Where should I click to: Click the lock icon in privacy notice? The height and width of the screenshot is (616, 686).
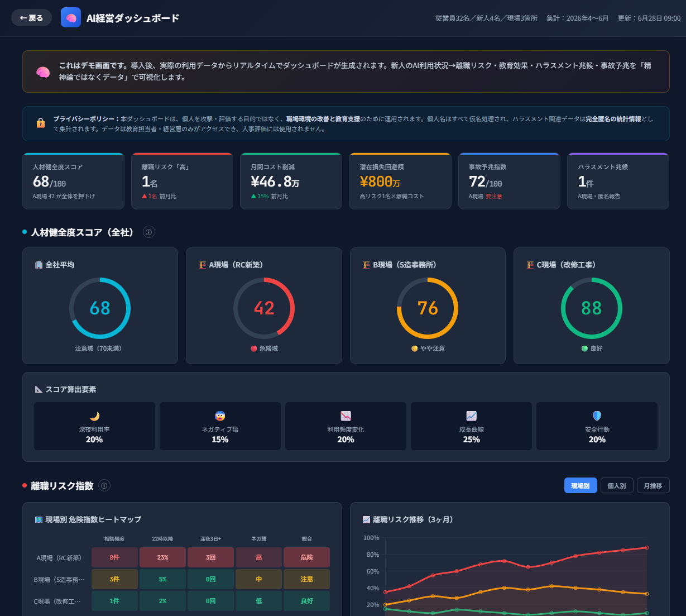pos(41,123)
